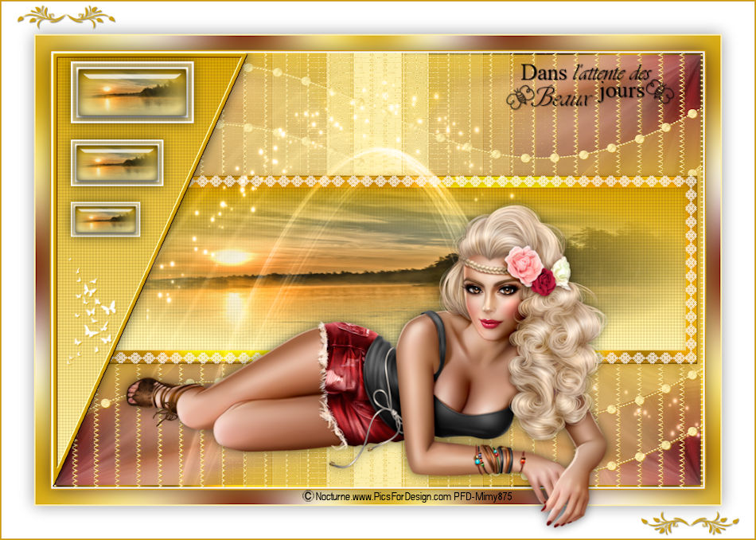Viewport: 756px width, 540px height.
Task: Click the white flower in her hair
Action: pyautogui.click(x=562, y=270)
